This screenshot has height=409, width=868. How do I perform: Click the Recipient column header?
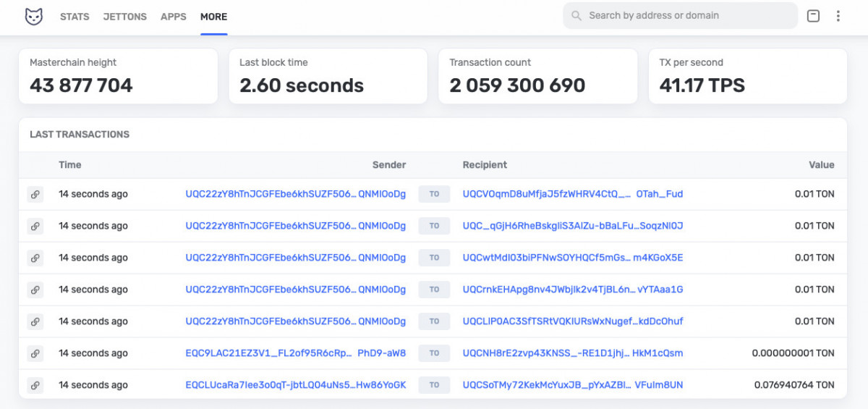(485, 165)
